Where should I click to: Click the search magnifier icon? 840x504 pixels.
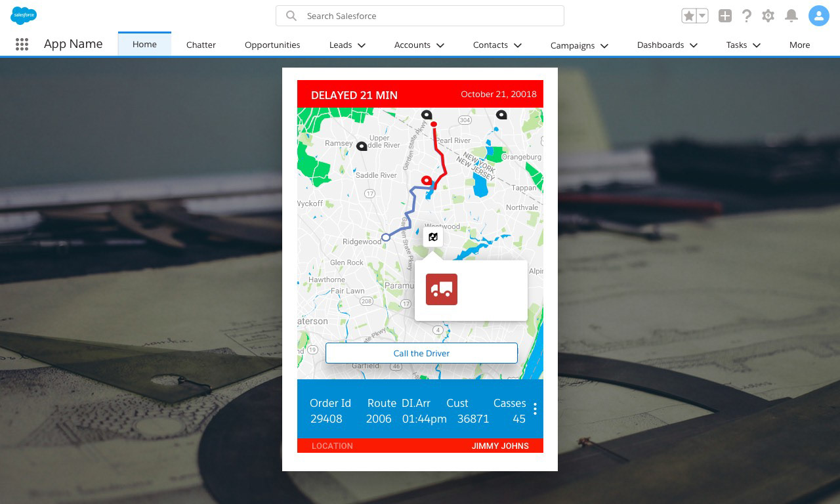coord(291,16)
